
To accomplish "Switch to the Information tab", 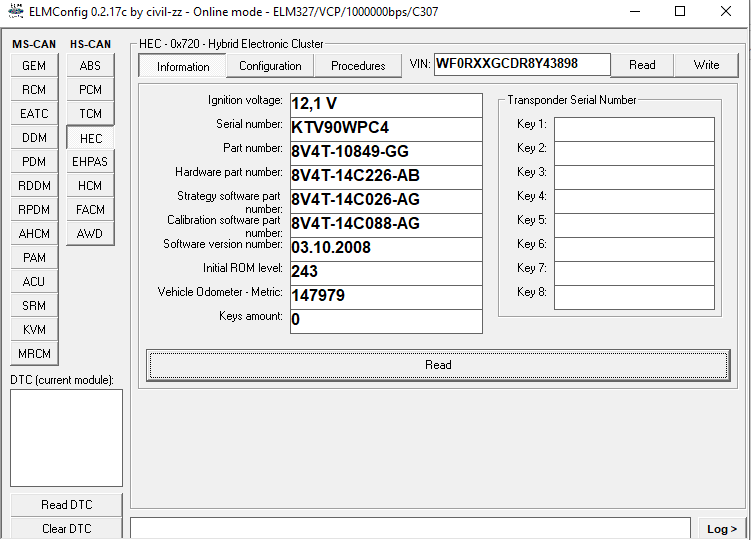I will click(183, 66).
